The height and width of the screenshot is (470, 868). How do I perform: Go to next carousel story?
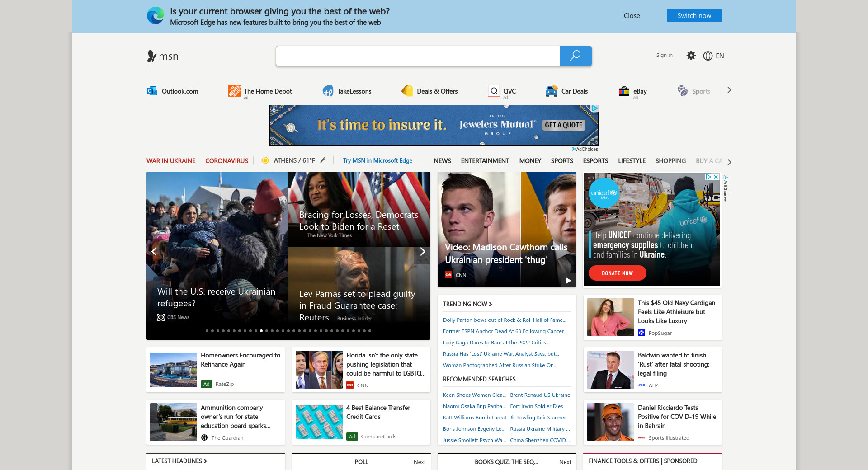click(x=423, y=251)
